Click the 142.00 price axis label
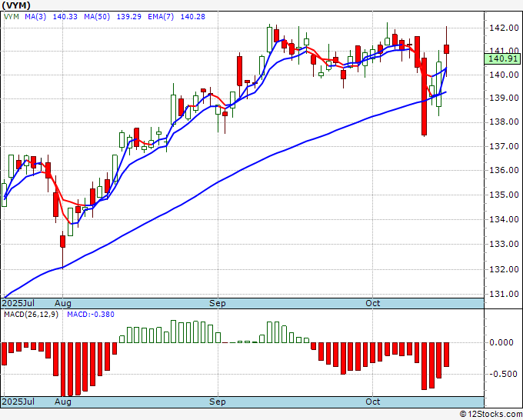Viewport: 523px width, 420px height. pos(504,28)
